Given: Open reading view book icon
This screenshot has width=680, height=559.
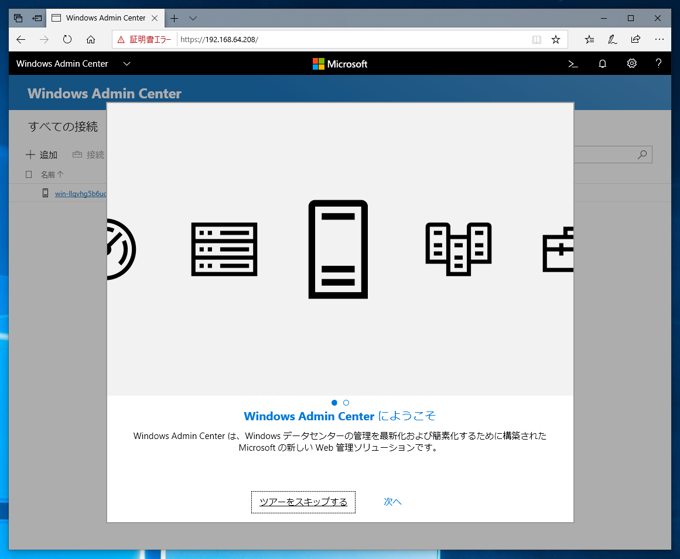Looking at the screenshot, I should click(536, 39).
